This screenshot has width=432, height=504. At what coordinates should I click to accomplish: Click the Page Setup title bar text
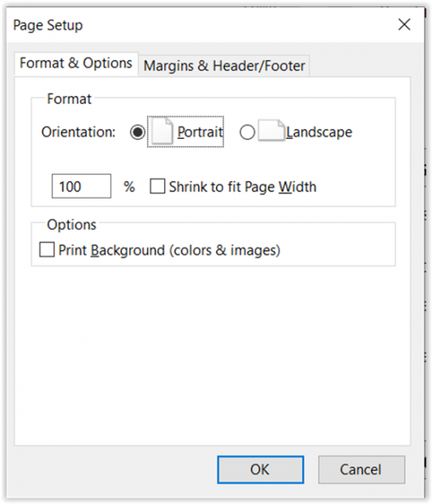pyautogui.click(x=48, y=25)
